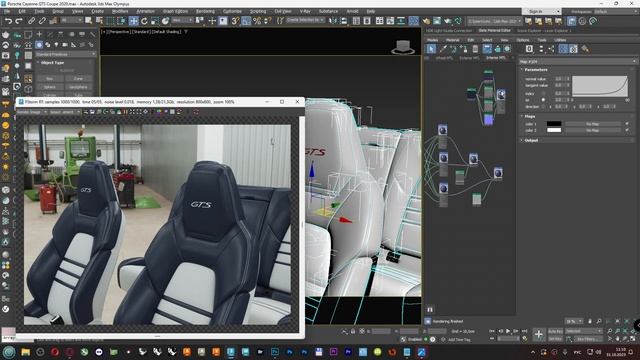Toggle the 3D Snaps icon
Screen dimensions: 640x360
tap(235, 20)
